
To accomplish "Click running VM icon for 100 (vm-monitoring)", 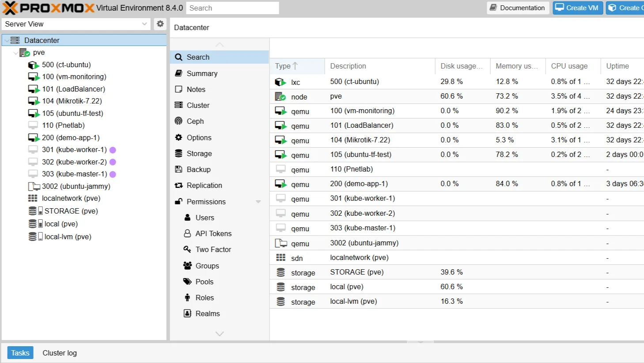I will [34, 77].
